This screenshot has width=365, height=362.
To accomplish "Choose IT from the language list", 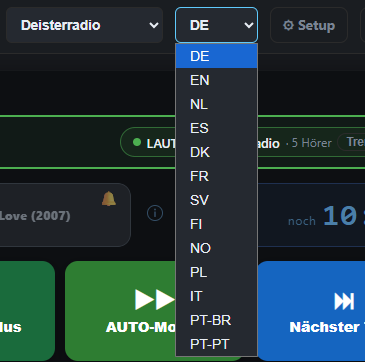I will [x=216, y=296].
